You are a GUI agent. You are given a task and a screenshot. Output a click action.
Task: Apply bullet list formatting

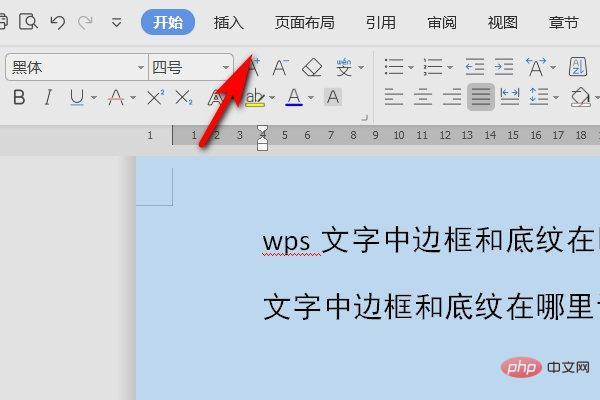point(394,67)
